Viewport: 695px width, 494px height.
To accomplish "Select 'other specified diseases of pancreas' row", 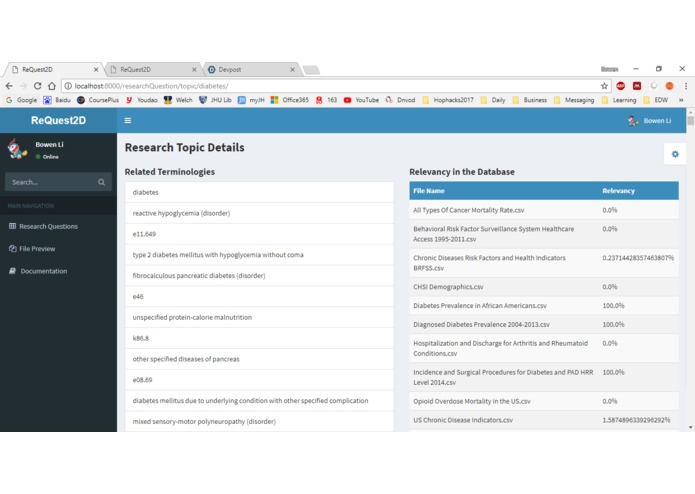I will [259, 359].
